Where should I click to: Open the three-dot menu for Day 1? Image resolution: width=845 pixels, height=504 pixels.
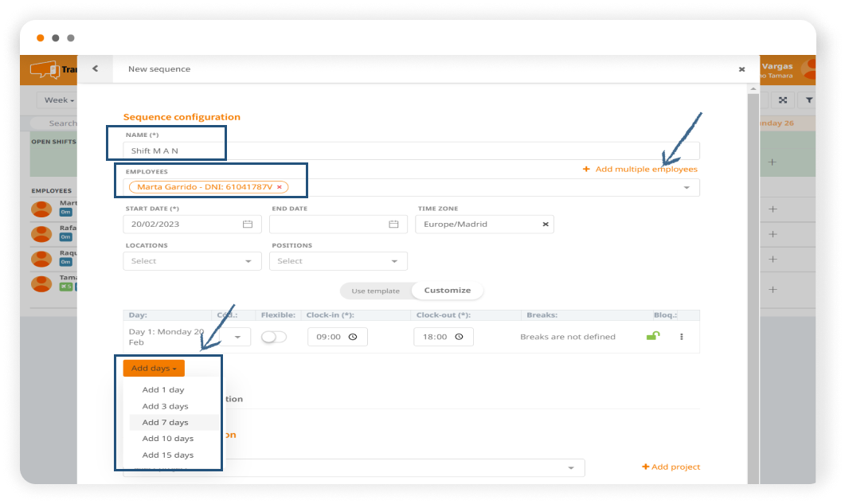coord(682,337)
